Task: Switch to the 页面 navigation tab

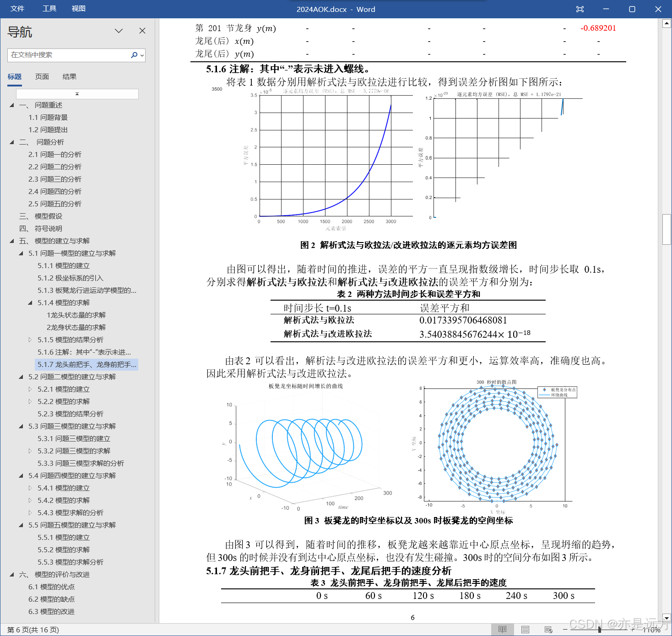Action: 42,76
